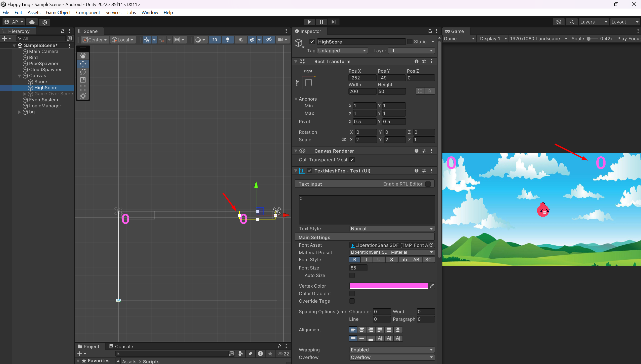Toggle HighScore object active checkbox

[312, 42]
